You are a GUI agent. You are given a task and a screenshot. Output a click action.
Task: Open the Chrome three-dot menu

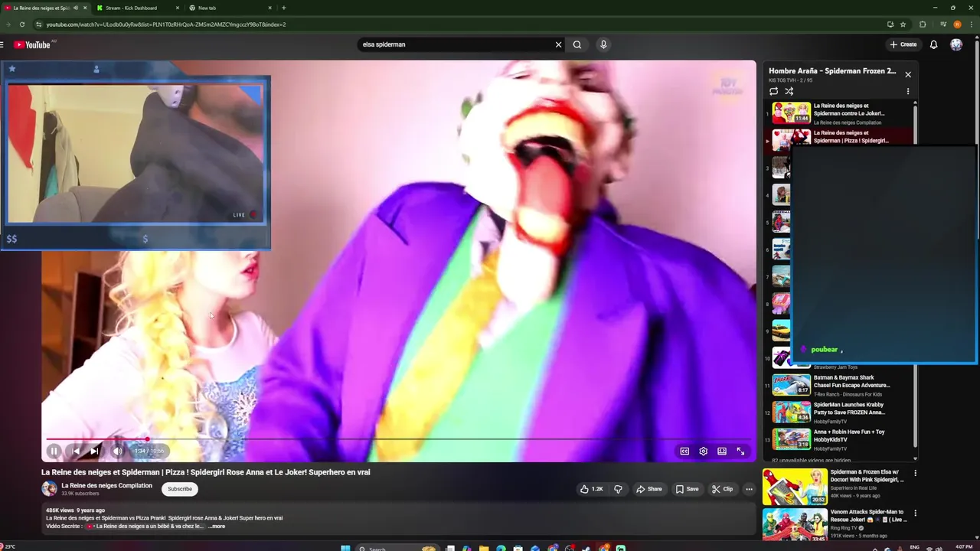pyautogui.click(x=972, y=24)
